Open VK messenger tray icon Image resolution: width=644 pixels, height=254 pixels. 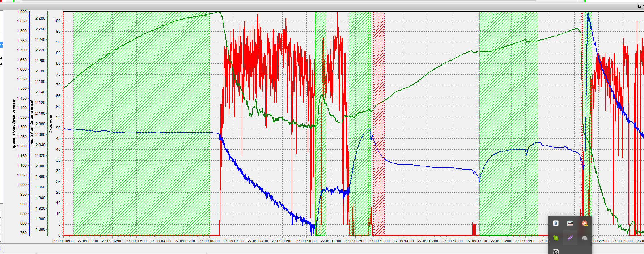pos(556,223)
